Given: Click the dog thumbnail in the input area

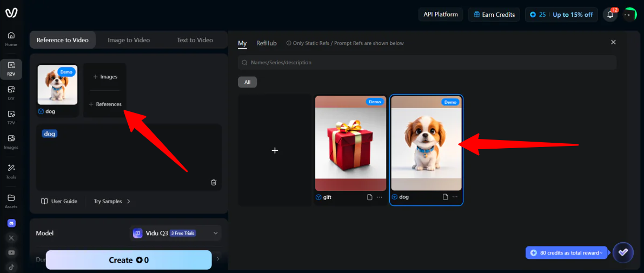Looking at the screenshot, I should pyautogui.click(x=57, y=84).
